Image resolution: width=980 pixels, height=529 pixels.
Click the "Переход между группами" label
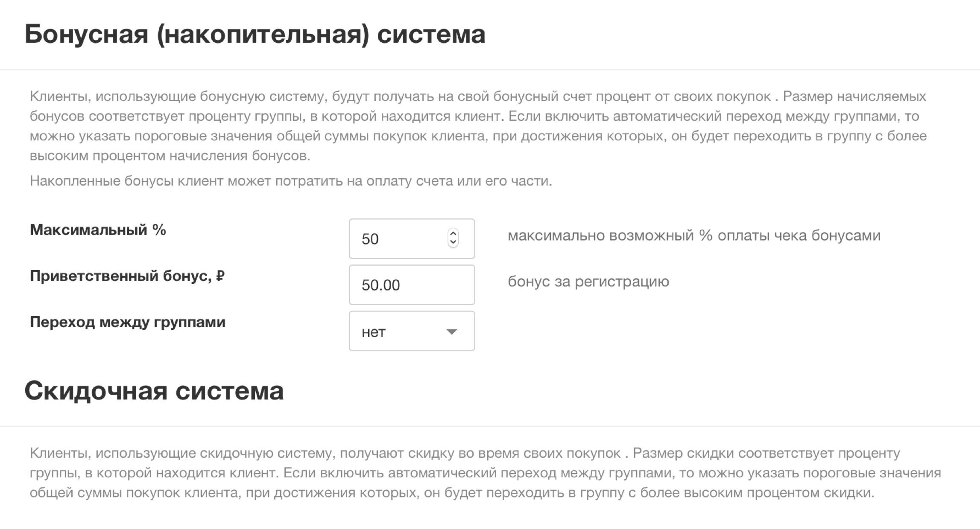click(127, 322)
